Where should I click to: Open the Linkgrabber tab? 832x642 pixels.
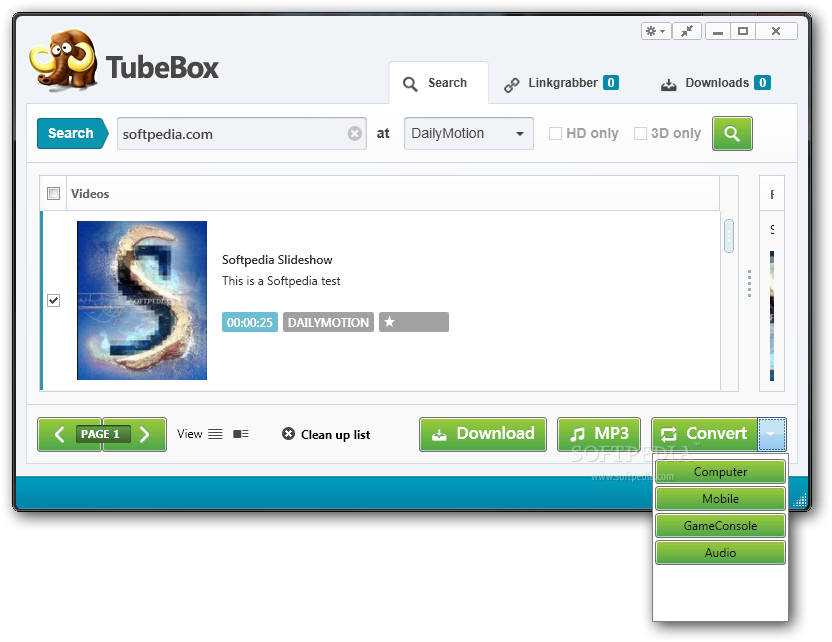point(561,83)
